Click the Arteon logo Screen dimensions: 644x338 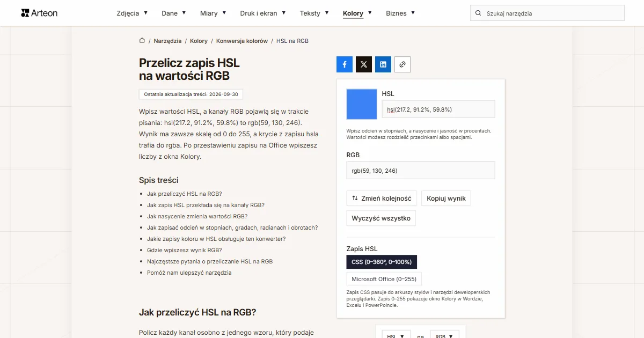coord(39,13)
